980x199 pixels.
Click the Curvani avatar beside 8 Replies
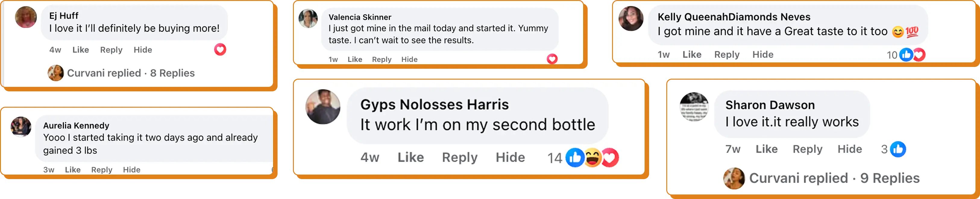pyautogui.click(x=55, y=73)
